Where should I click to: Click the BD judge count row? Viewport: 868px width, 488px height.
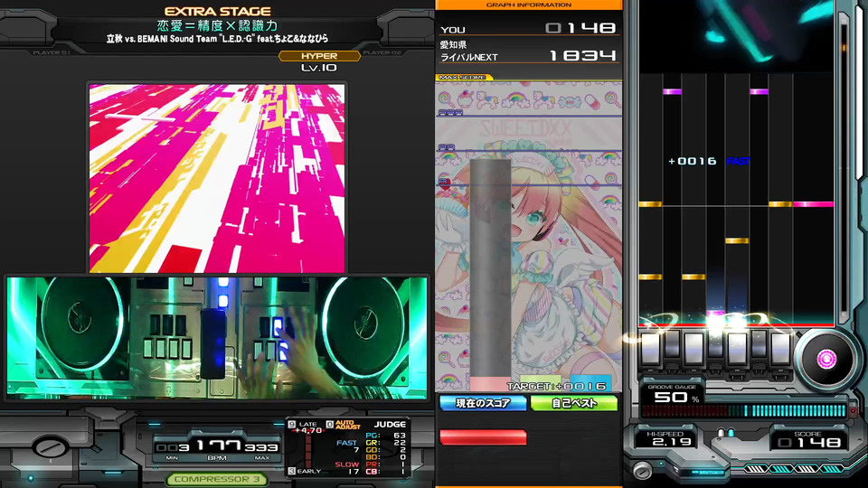pos(386,457)
